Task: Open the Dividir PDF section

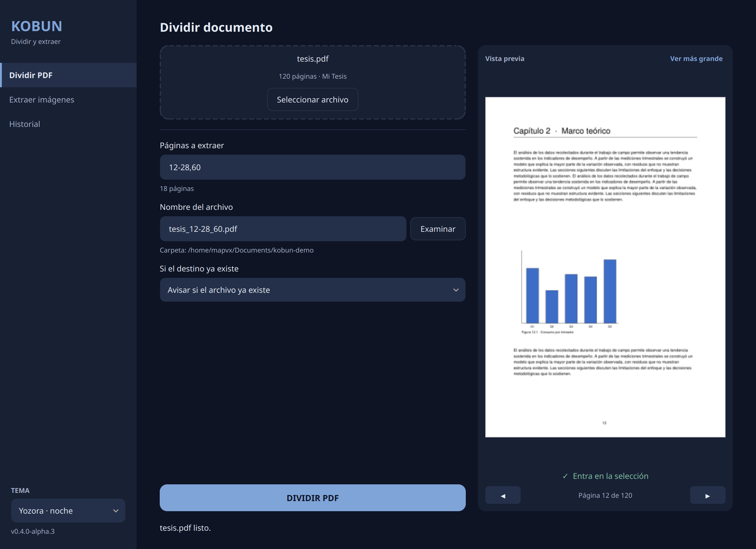Action: point(68,75)
